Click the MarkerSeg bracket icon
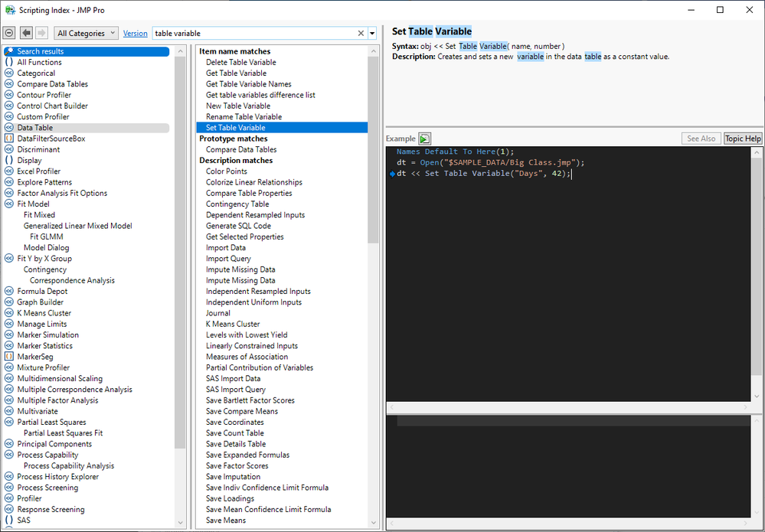This screenshot has height=532, width=765. coord(9,357)
